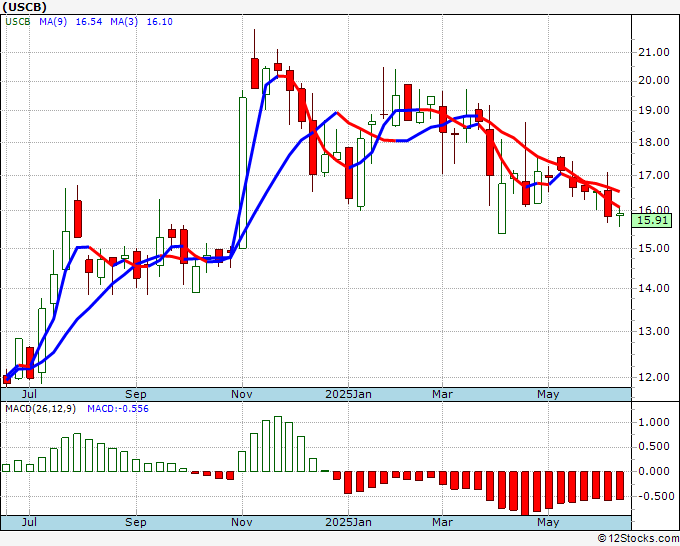Click the MA(3) legend label

[x=124, y=22]
